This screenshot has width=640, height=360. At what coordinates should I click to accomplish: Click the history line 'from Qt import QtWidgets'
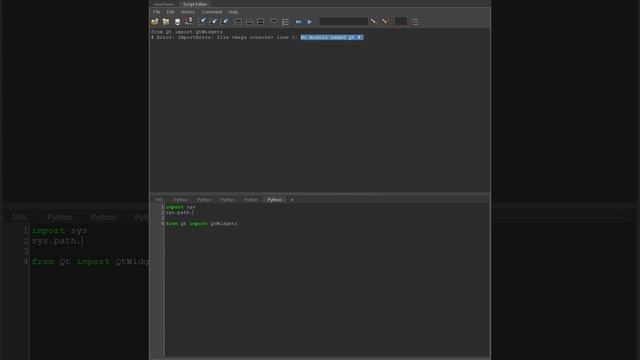pos(187,32)
